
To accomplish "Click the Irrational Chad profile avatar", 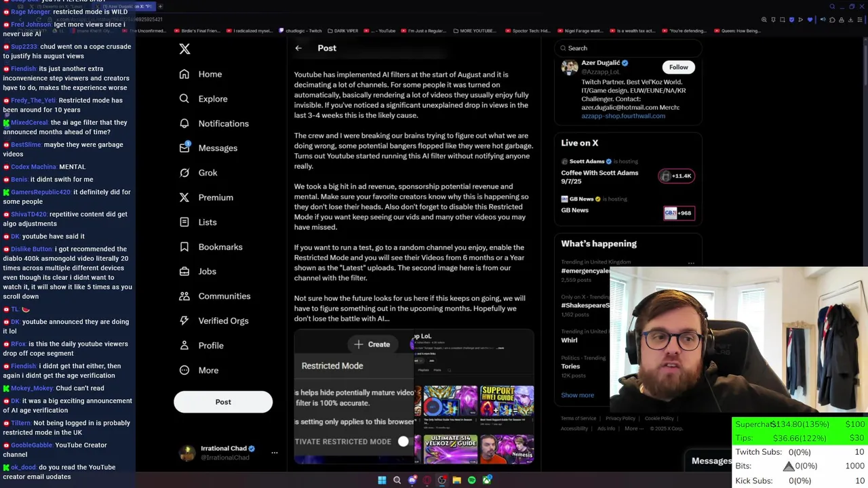I will click(x=187, y=453).
